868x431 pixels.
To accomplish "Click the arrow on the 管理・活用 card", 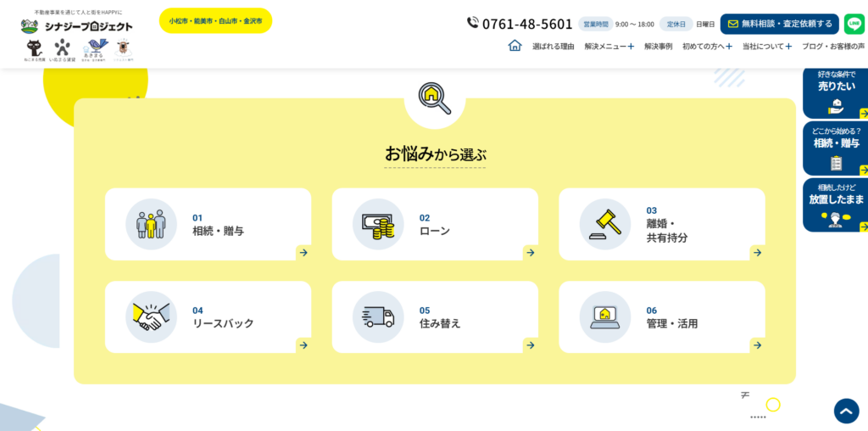I will point(757,345).
